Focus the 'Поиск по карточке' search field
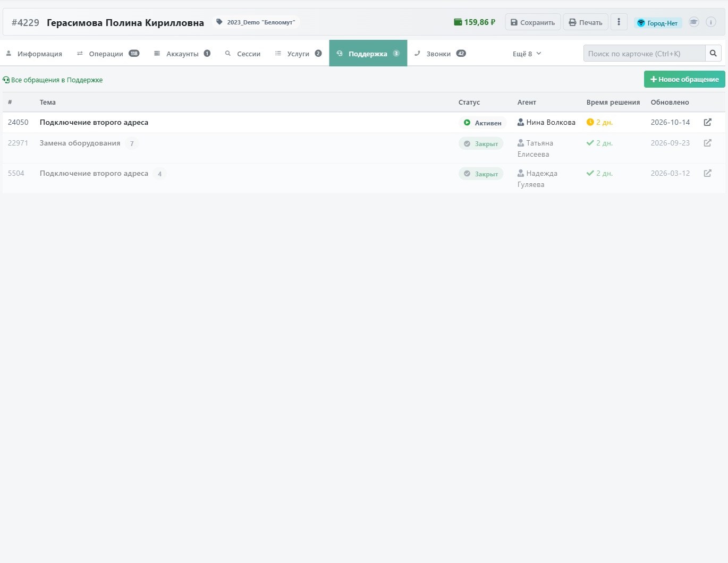The width and height of the screenshot is (728, 563). click(645, 53)
